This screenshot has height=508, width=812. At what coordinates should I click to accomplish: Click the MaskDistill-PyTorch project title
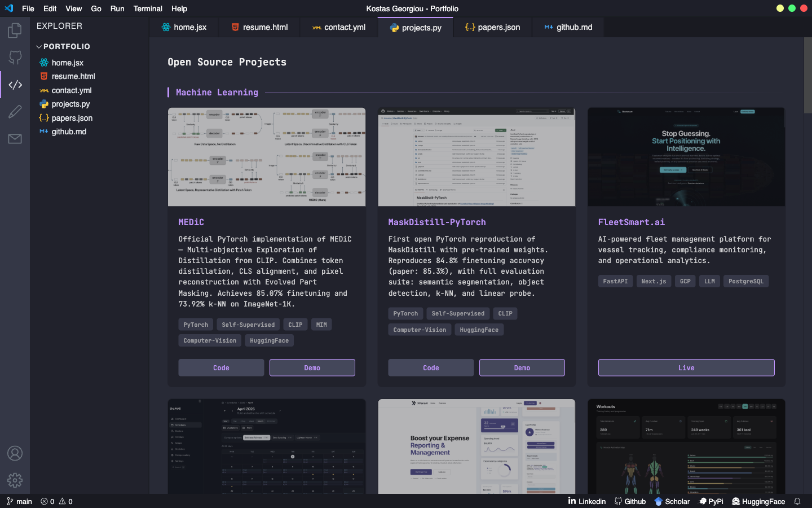437,222
